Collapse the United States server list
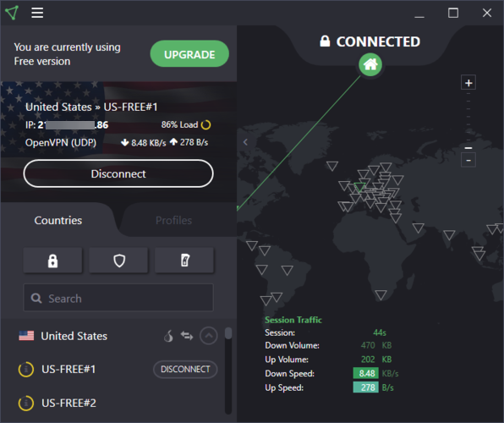This screenshot has width=504, height=423. (209, 336)
